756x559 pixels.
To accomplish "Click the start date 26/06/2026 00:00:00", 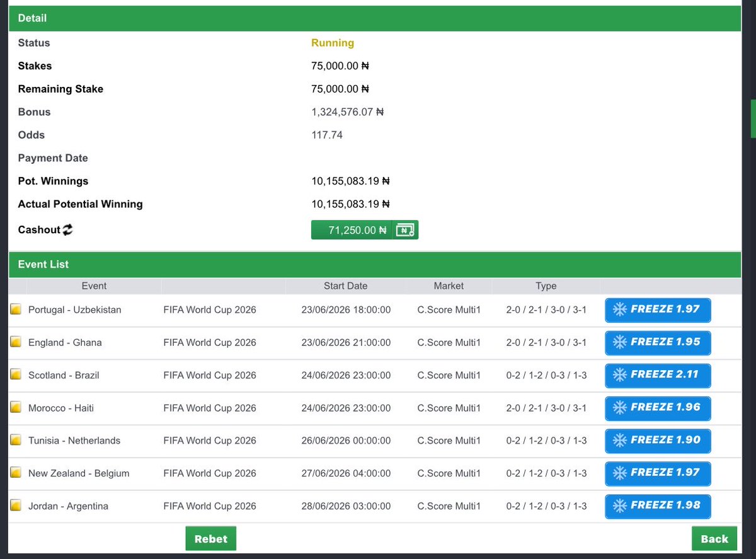I will click(x=346, y=441).
